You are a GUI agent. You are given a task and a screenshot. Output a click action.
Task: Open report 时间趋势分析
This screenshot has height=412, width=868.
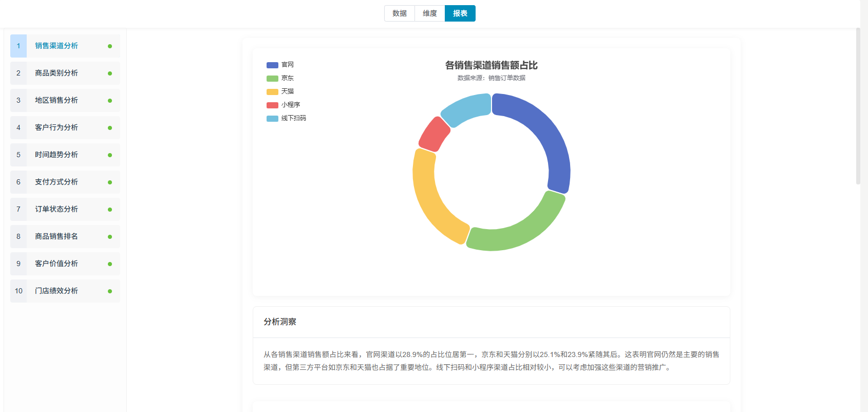click(65, 155)
